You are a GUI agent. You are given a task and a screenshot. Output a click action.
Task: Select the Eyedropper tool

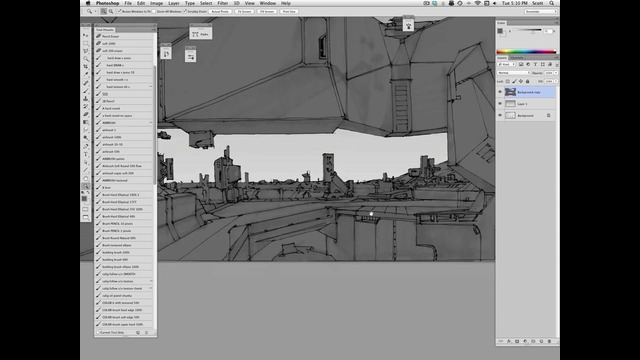(x=86, y=75)
